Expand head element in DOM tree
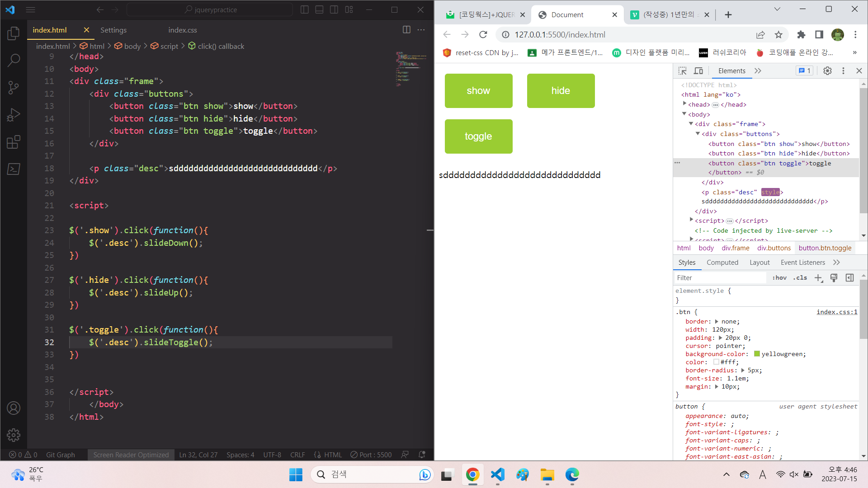This screenshot has width=868, height=488. 684,104
